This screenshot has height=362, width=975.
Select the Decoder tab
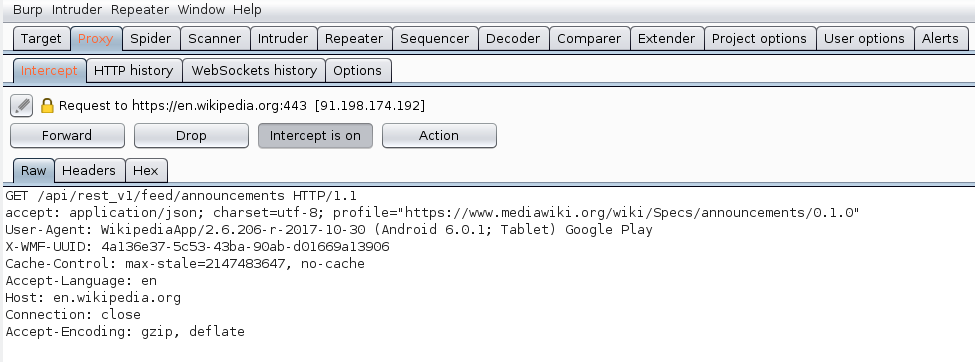click(x=514, y=39)
